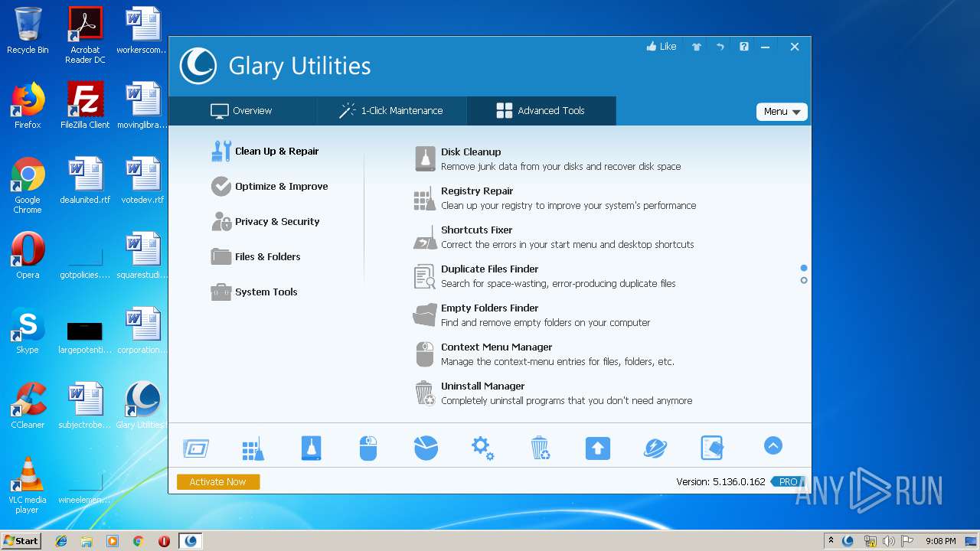The width and height of the screenshot is (980, 551).
Task: Select System Tools category
Action: coord(254,292)
